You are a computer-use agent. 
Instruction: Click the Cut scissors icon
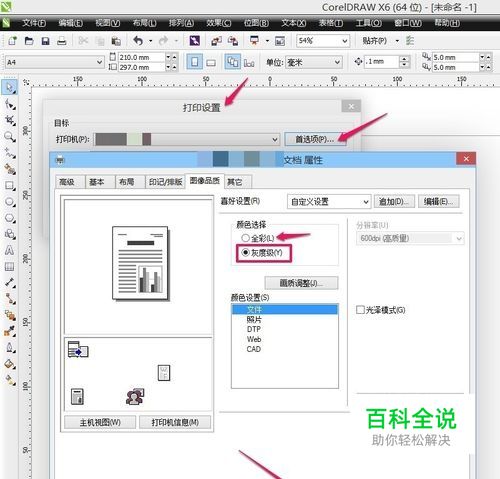[x=83, y=41]
